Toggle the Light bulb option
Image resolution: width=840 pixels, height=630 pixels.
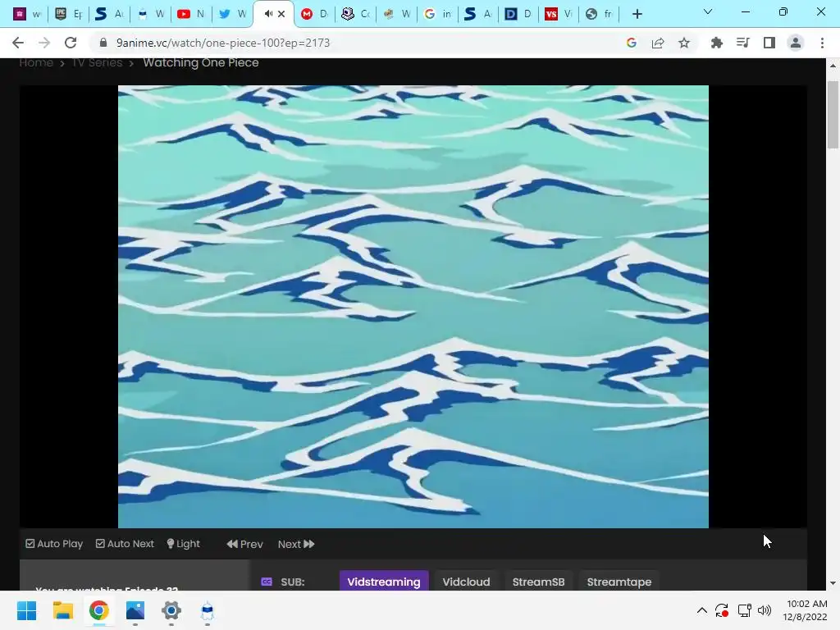pyautogui.click(x=183, y=544)
